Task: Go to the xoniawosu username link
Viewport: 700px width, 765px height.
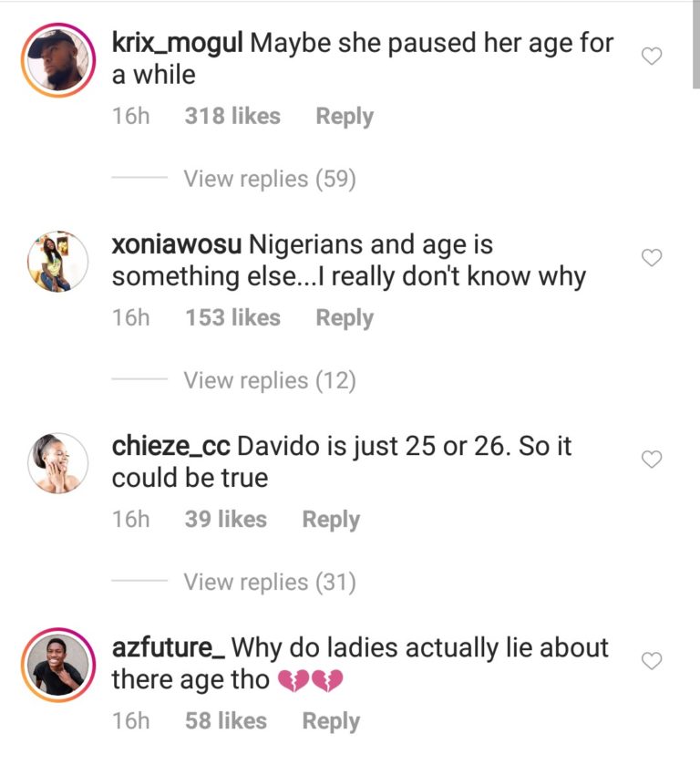Action: click(177, 245)
